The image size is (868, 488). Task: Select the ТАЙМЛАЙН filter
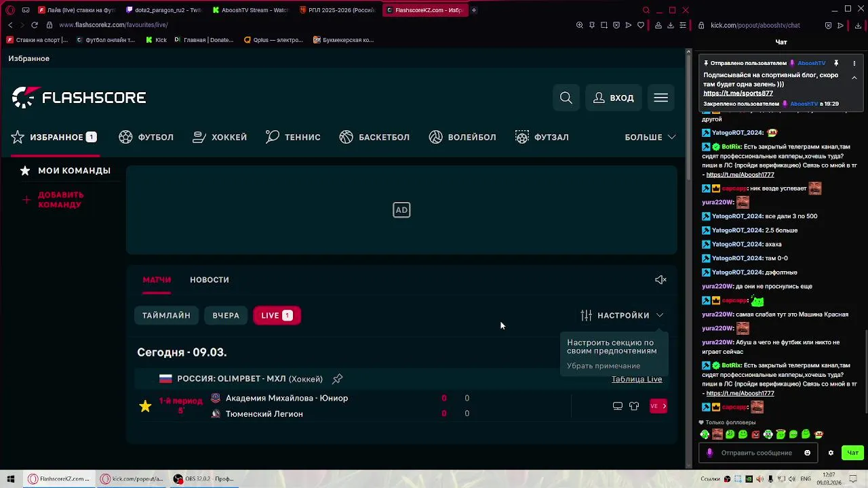166,315
